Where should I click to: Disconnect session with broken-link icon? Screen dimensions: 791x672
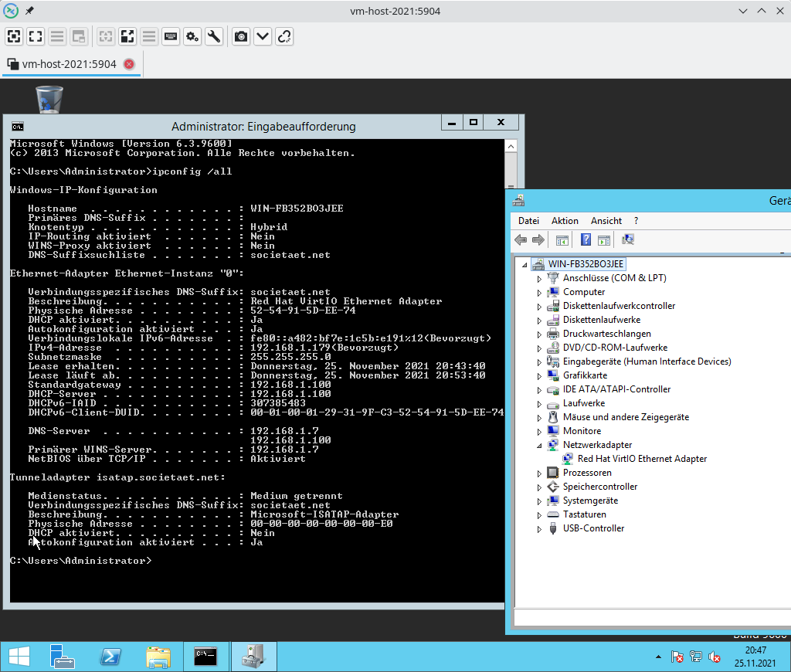click(x=284, y=36)
